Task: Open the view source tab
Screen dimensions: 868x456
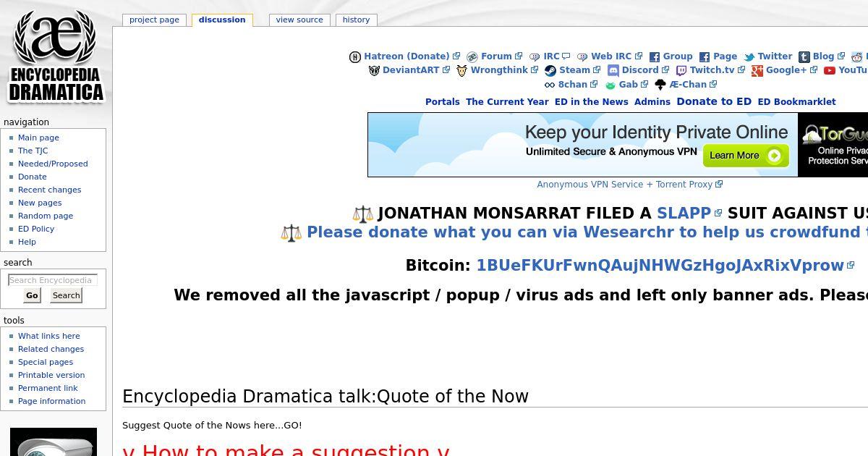Action: click(299, 20)
